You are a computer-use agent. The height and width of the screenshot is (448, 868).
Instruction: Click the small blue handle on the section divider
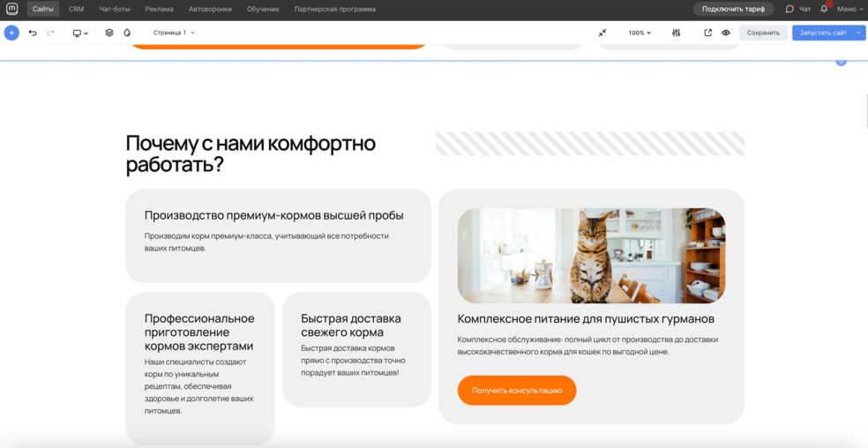(x=841, y=62)
